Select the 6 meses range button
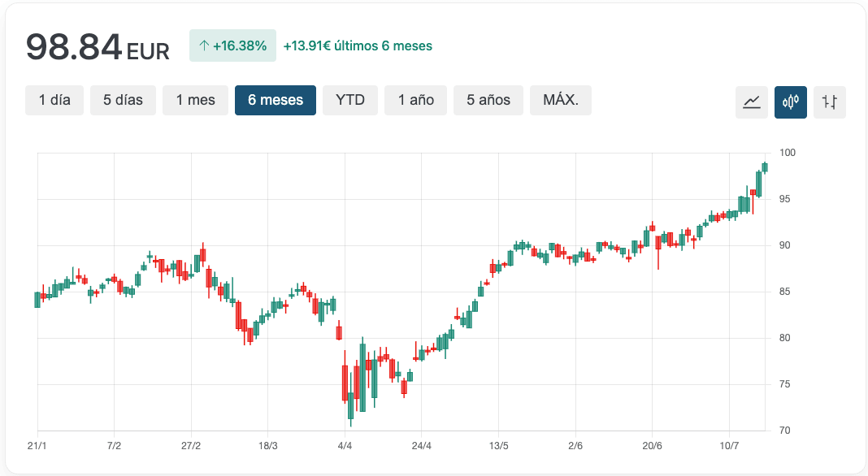 (276, 100)
